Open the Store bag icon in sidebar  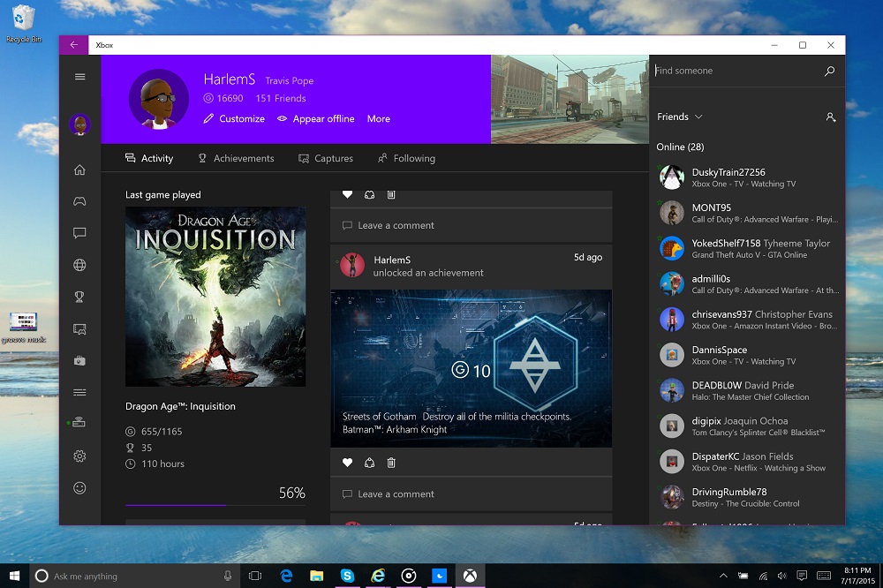[x=80, y=360]
